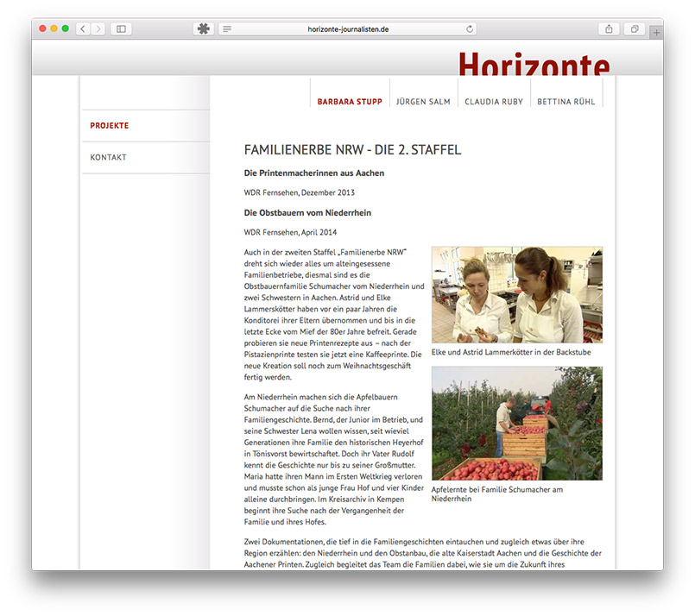
Task: Click the red close window button
Action: pyautogui.click(x=42, y=28)
